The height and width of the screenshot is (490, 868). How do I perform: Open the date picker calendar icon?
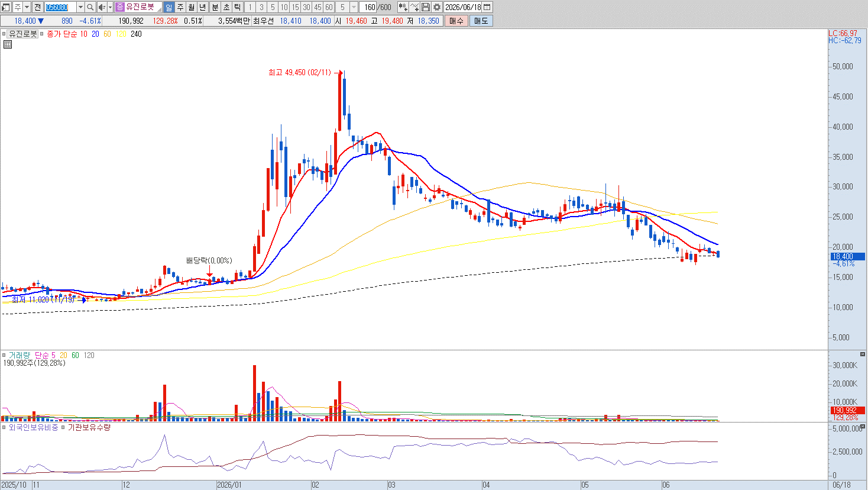pos(487,7)
